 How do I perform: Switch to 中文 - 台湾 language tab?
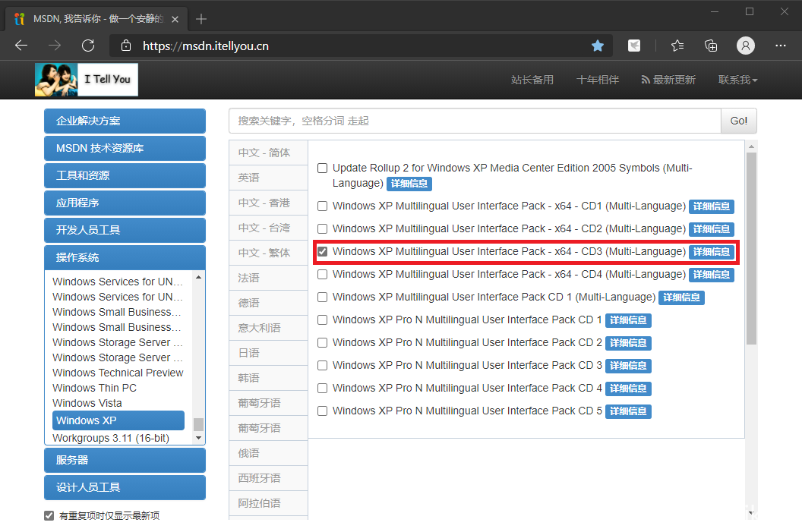coord(268,228)
